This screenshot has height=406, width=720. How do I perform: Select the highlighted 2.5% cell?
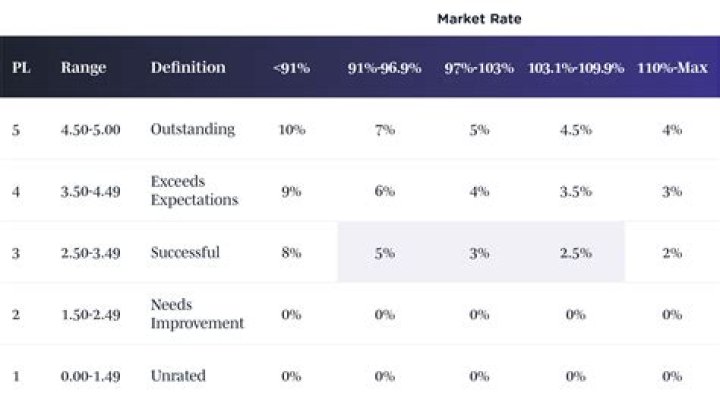coord(575,253)
